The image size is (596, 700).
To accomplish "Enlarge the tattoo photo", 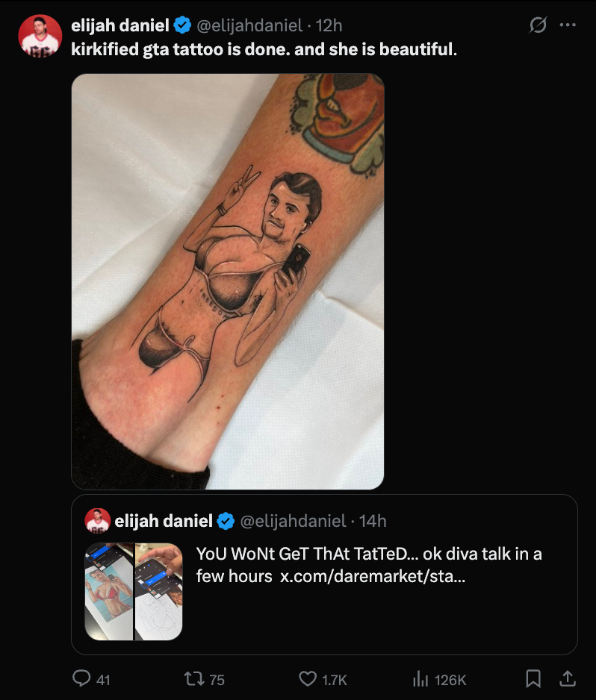I will [228, 281].
